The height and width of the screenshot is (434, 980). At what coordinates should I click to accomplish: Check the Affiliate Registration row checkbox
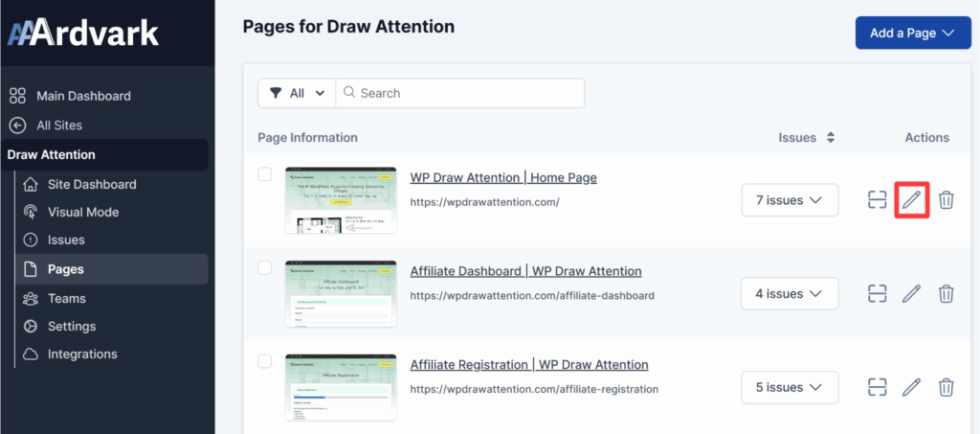(265, 361)
